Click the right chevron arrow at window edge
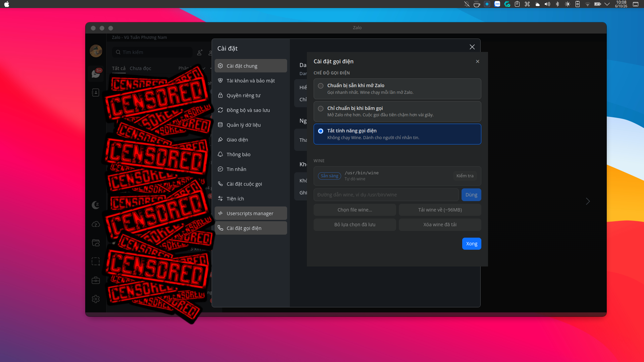The width and height of the screenshot is (644, 362). tap(588, 201)
